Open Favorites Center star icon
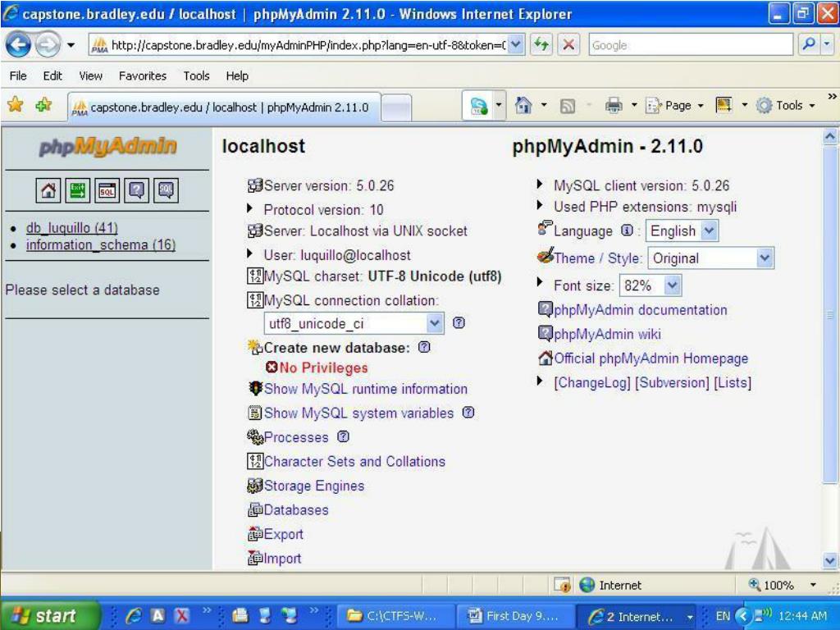Image resolution: width=840 pixels, height=630 pixels. [16, 104]
